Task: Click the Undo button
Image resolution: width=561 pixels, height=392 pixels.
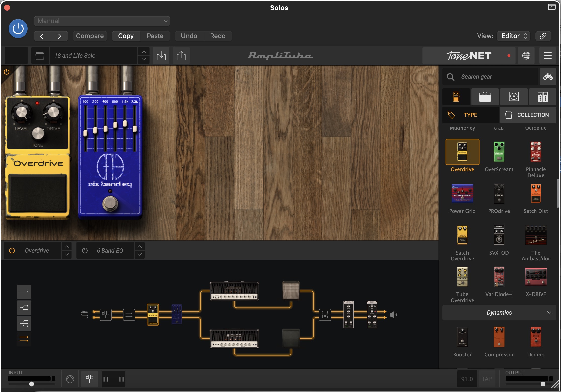Action: (x=189, y=36)
